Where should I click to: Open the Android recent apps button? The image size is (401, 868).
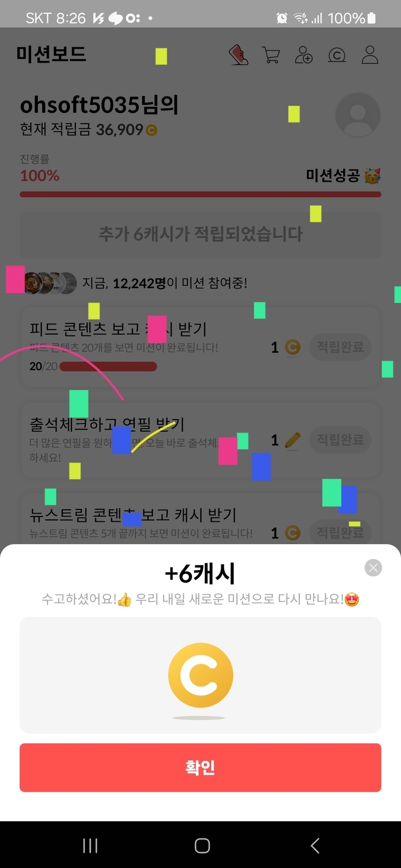(90, 845)
